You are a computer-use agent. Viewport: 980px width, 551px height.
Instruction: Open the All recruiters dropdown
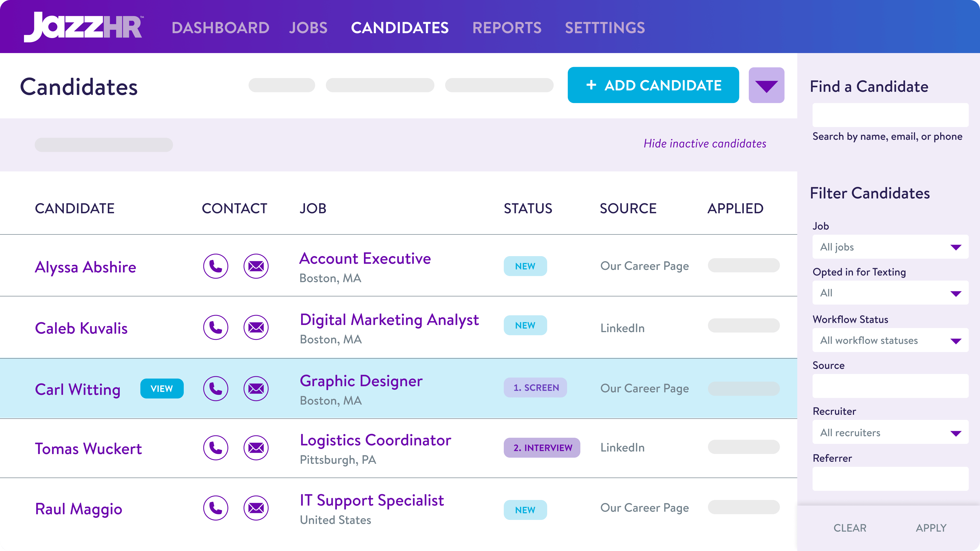pyautogui.click(x=890, y=432)
